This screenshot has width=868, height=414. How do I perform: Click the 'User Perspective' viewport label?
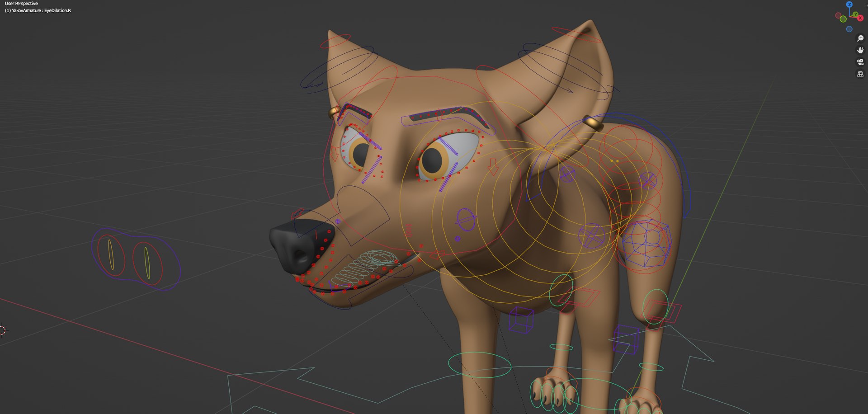(x=21, y=4)
